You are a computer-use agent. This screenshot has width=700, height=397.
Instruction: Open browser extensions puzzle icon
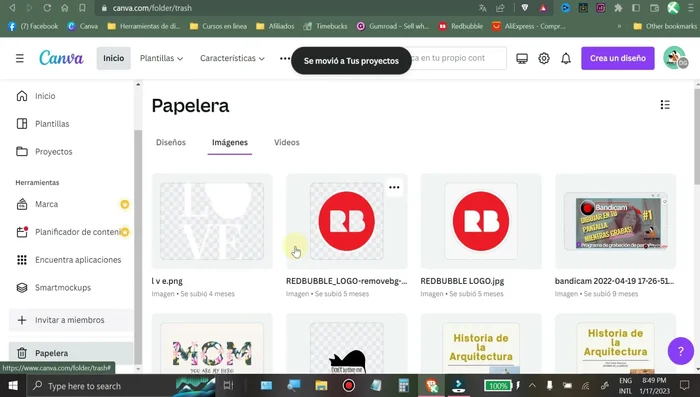618,8
